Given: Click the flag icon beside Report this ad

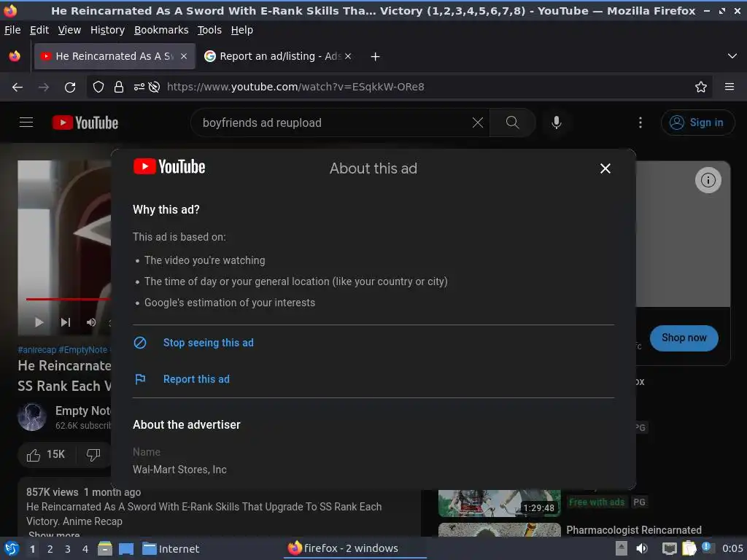Looking at the screenshot, I should (140, 379).
